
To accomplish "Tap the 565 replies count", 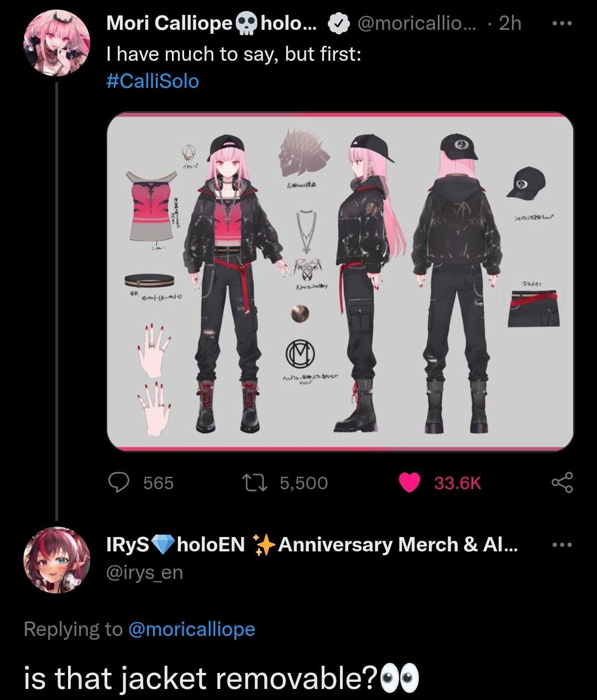I will (x=159, y=483).
